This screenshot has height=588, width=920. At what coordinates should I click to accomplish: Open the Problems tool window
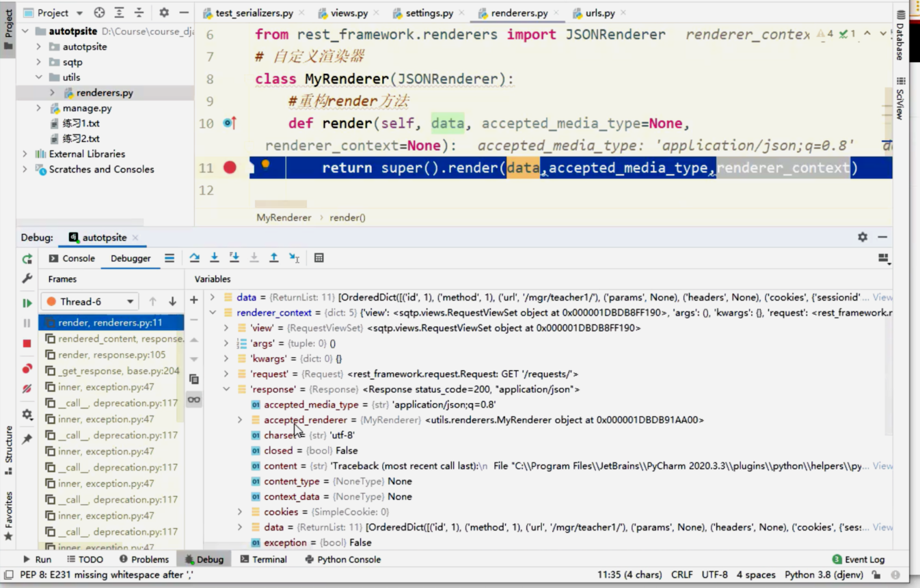tap(144, 559)
